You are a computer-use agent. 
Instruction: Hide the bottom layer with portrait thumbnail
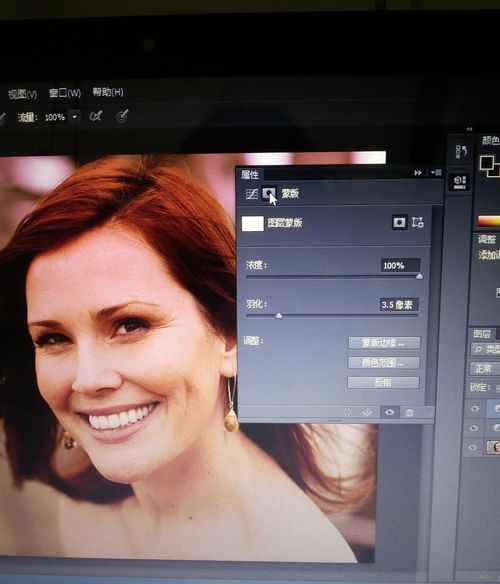click(x=473, y=447)
